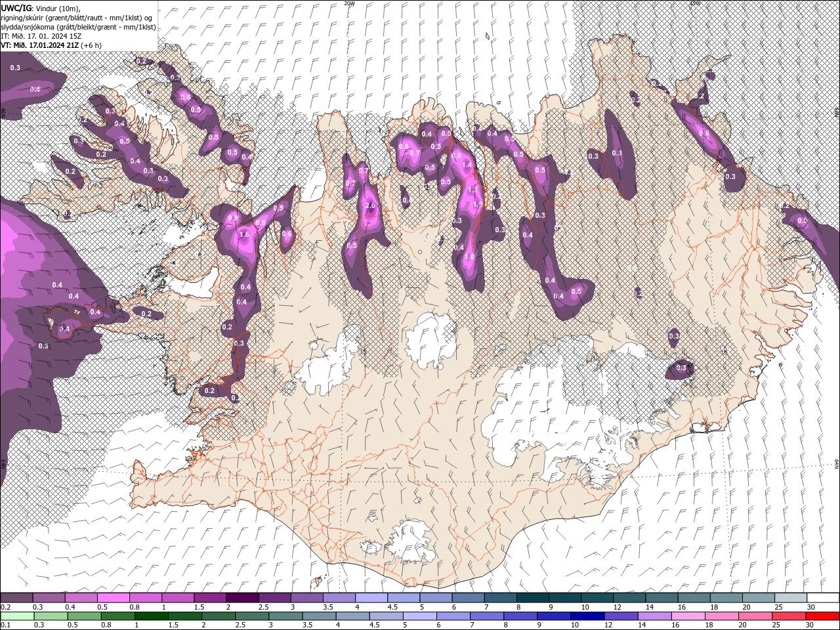Screen dimensions: 840x630
Task: Click the bright red swatch ending the lower legend
Action: click(x=823, y=616)
